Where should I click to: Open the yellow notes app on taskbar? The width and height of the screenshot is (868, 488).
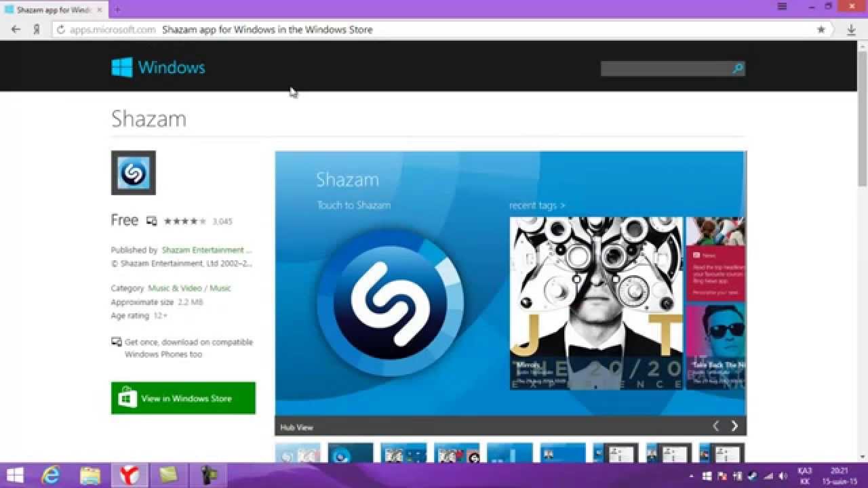[168, 475]
